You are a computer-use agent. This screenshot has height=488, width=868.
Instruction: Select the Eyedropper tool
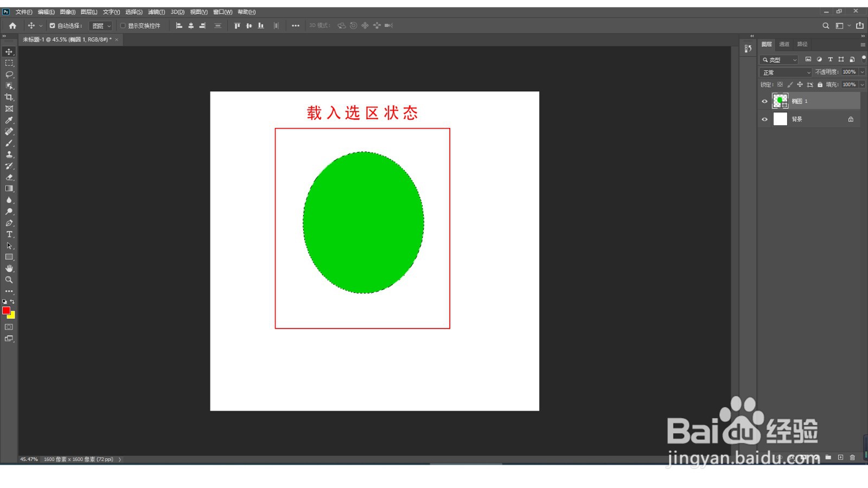[x=9, y=120]
